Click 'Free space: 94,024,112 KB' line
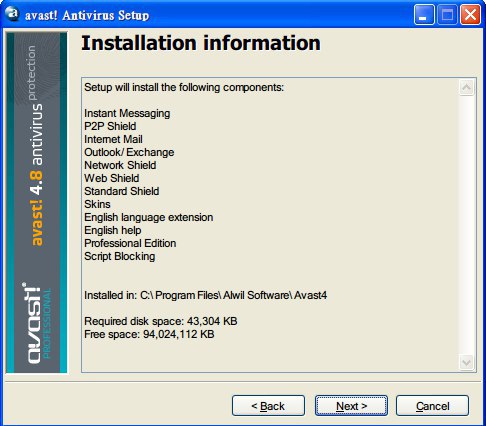This screenshot has height=426, width=486. 149,334
